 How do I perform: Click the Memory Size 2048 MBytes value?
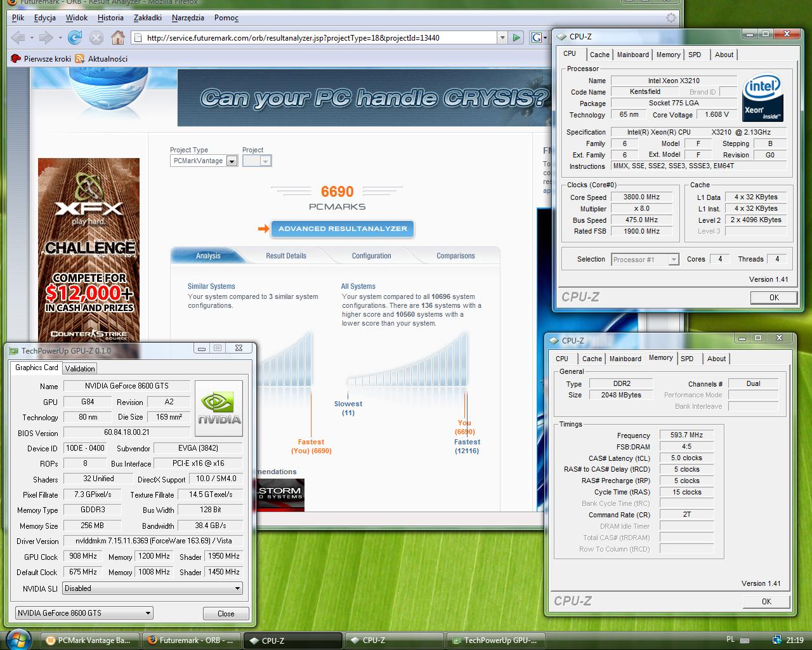coord(621,395)
